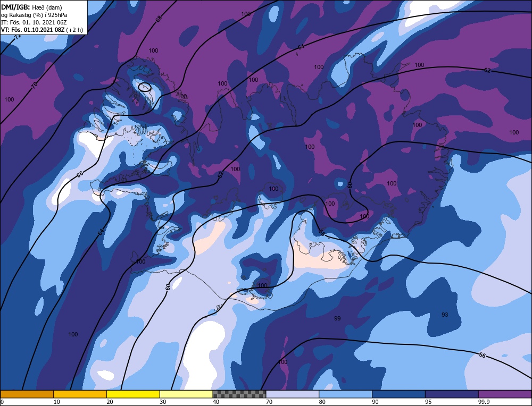The height and width of the screenshot is (406, 532).
Task: Click the 'DMI/IGB: Hæð (dam)' title line
Action: [x=31, y=7]
